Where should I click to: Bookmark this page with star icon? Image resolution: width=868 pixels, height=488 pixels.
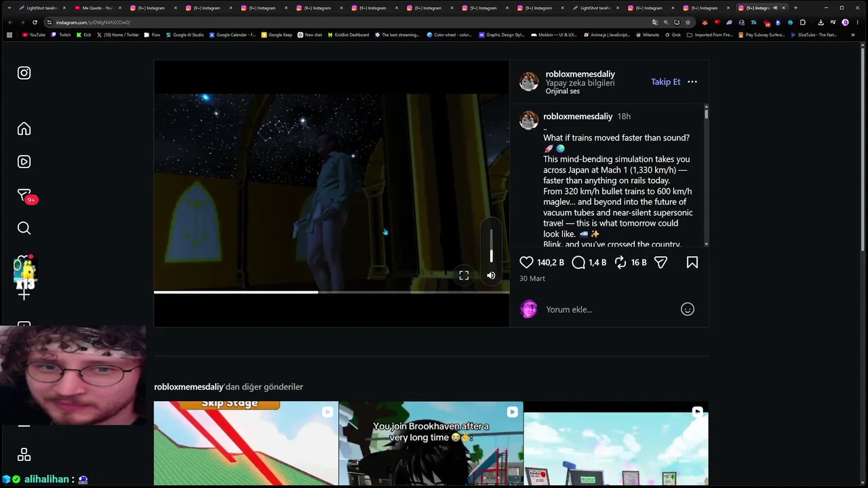[688, 22]
